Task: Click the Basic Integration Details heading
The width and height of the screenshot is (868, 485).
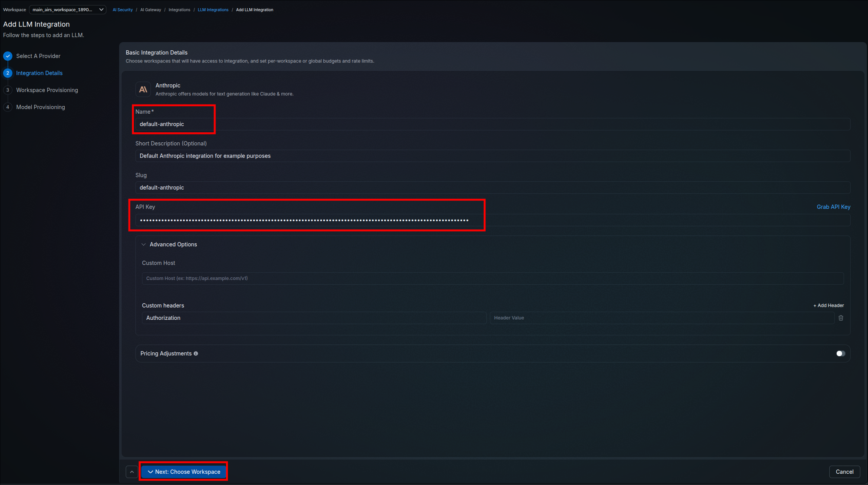Action: pos(156,52)
